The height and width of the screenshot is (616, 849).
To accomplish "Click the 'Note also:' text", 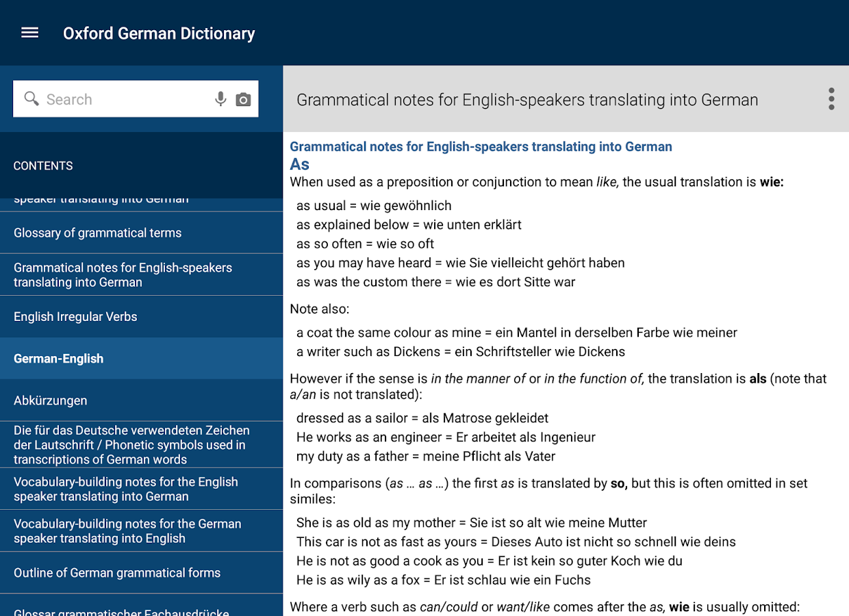I will (320, 309).
